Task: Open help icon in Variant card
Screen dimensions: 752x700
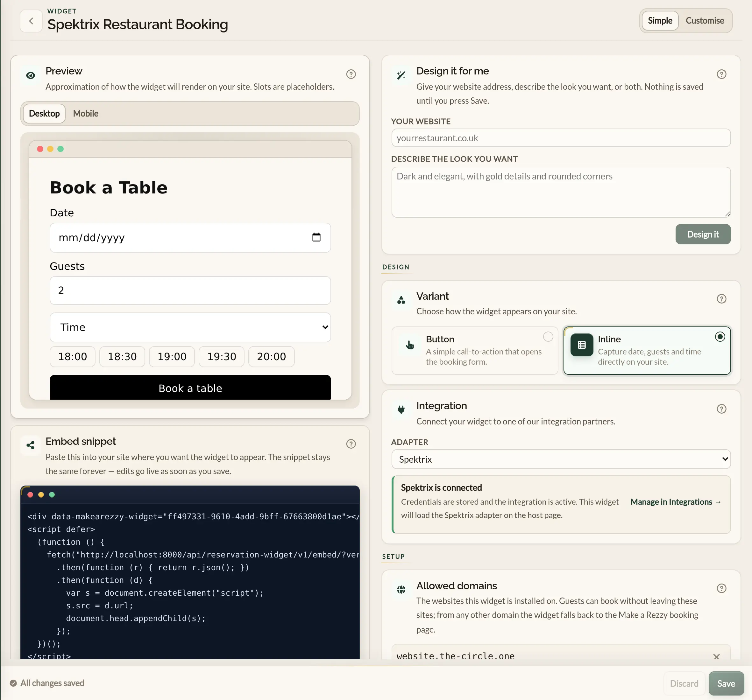Action: [721, 299]
